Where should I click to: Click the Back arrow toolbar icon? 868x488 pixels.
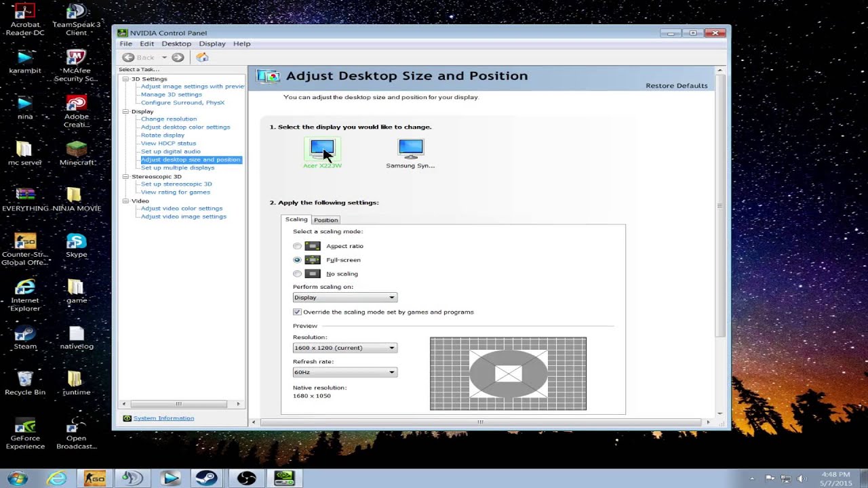pos(128,58)
